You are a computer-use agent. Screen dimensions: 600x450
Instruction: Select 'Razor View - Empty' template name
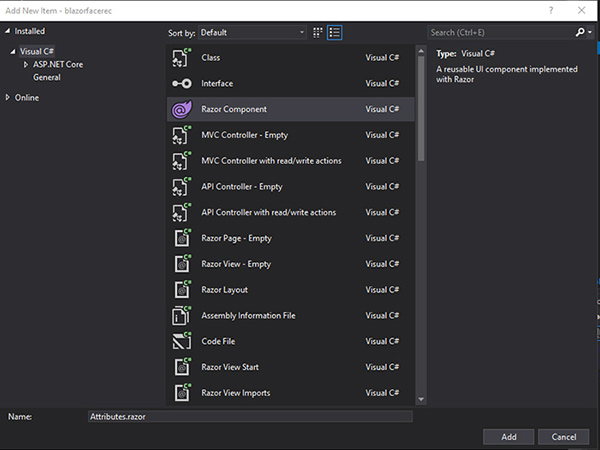[x=236, y=264]
